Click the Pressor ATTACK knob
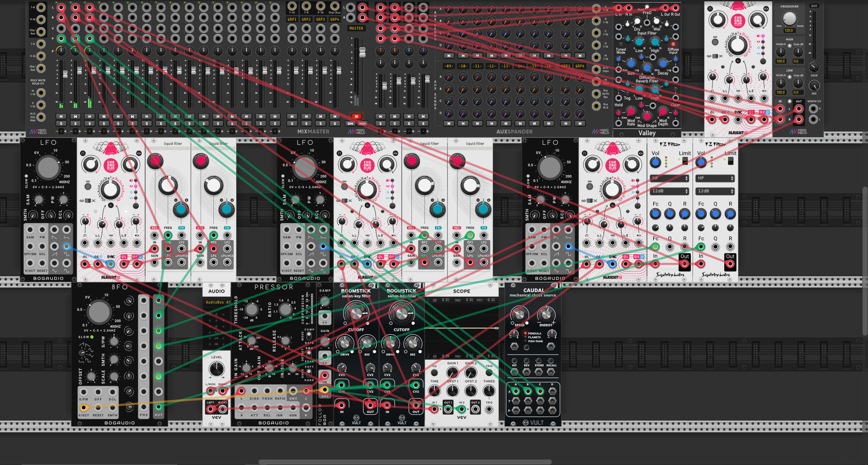 pos(251,340)
